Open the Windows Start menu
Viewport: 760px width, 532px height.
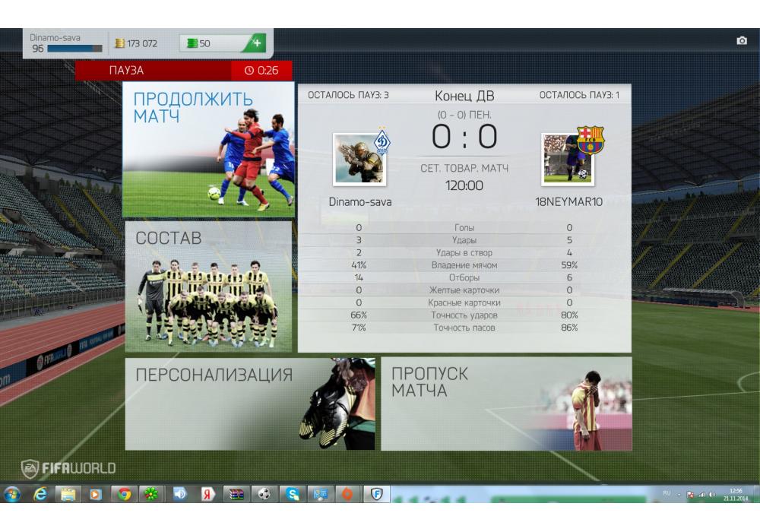(12, 494)
